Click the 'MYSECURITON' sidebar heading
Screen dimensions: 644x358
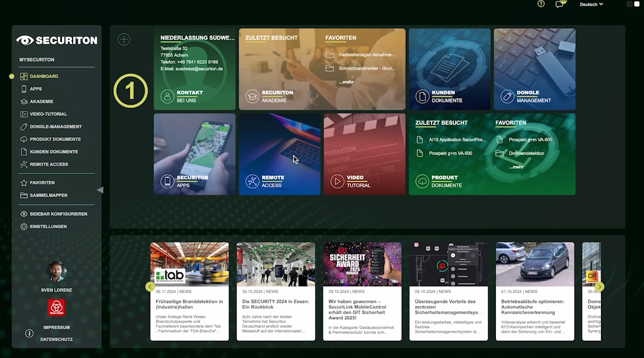[37, 60]
